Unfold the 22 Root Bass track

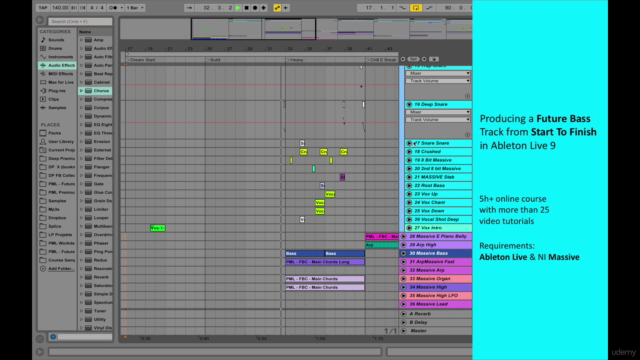(x=409, y=186)
